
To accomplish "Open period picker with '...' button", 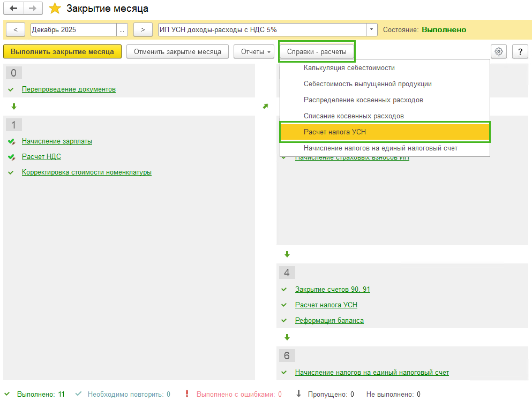I will click(x=122, y=30).
